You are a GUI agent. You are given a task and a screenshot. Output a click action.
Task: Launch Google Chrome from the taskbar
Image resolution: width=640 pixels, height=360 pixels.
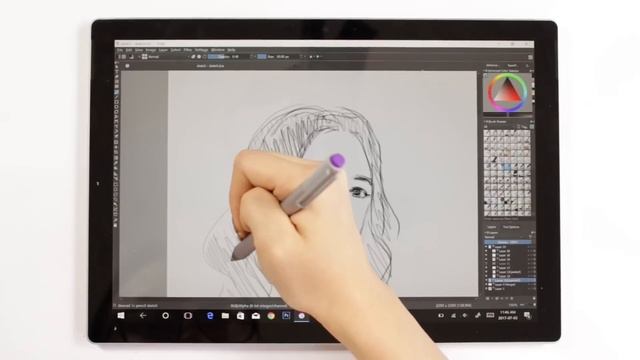pos(271,316)
